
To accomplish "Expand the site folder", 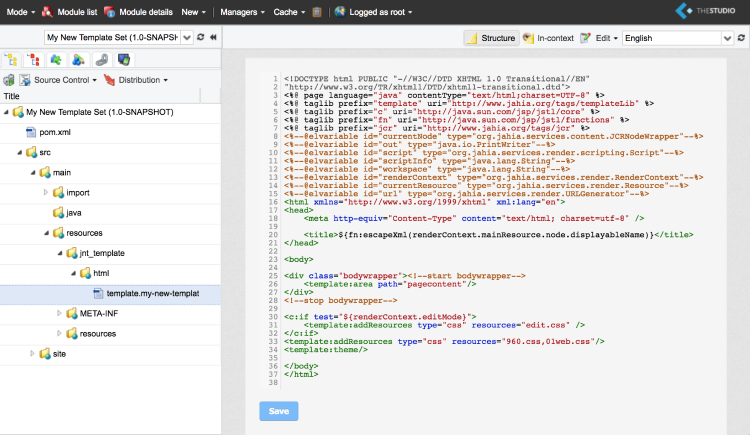I will click(x=33, y=354).
